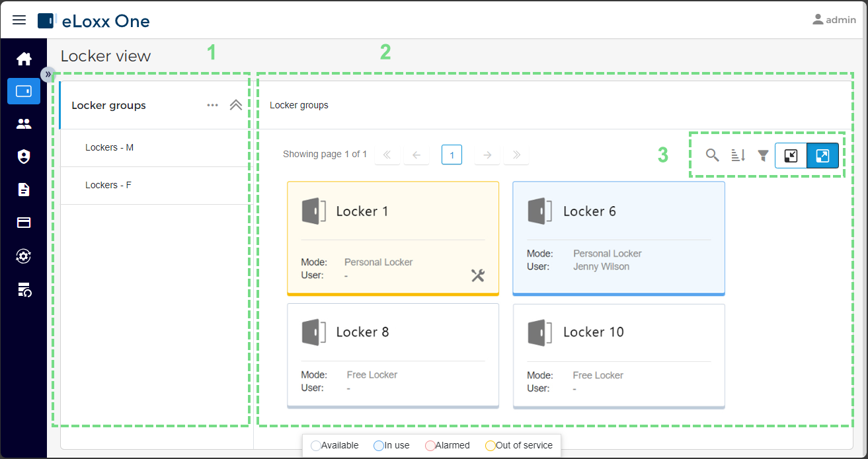868x459 pixels.
Task: Toggle the Out of service legend
Action: (518, 445)
